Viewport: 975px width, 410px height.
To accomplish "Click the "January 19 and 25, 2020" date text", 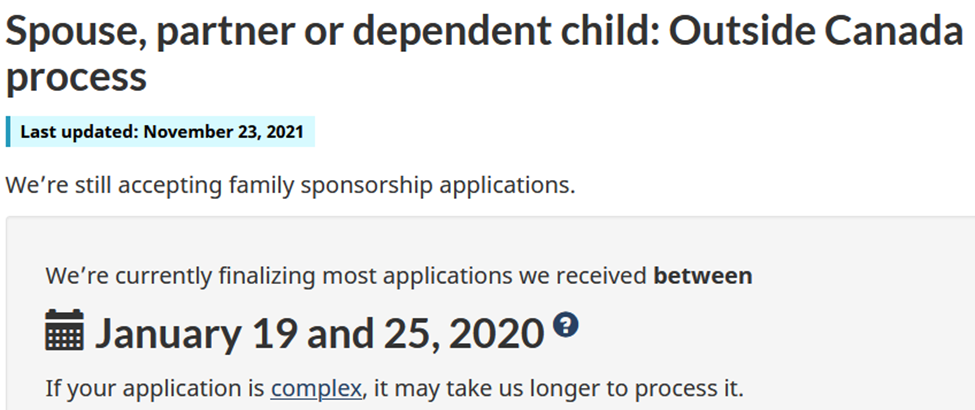I will [320, 333].
